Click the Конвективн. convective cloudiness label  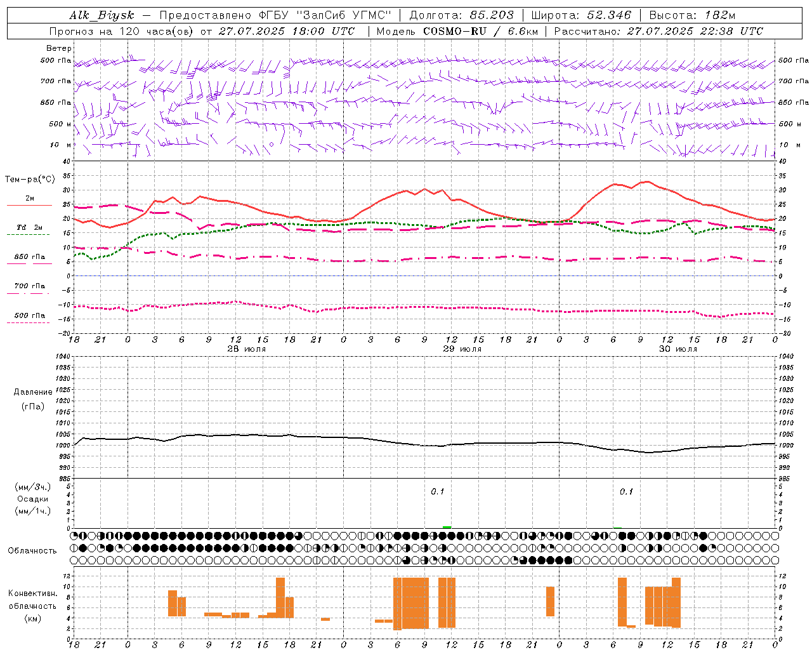33,594
